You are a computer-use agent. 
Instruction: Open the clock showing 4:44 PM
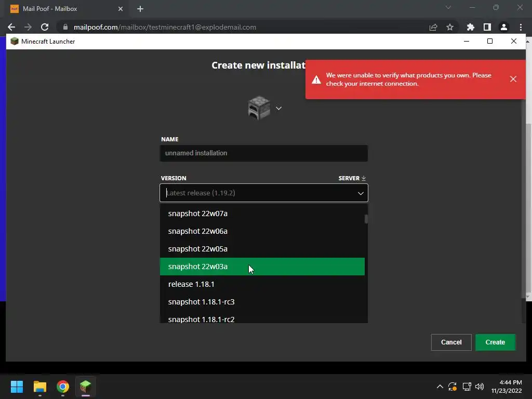[507, 387]
